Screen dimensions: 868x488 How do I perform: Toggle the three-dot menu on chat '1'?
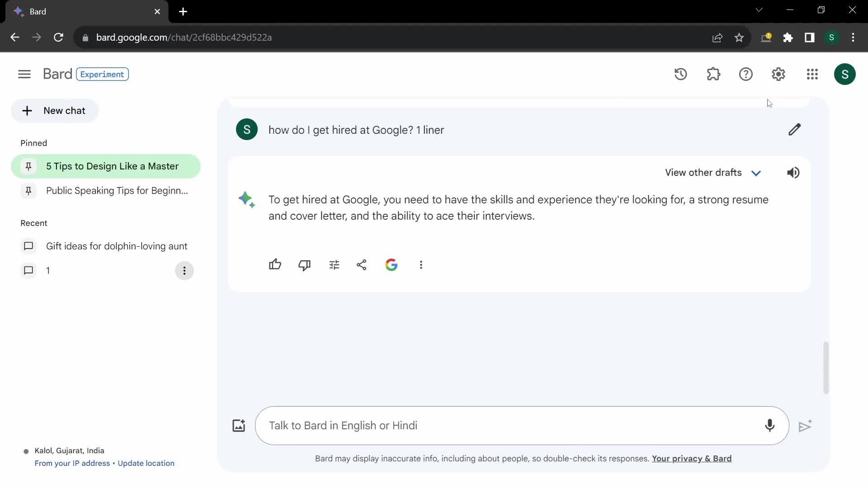[185, 271]
